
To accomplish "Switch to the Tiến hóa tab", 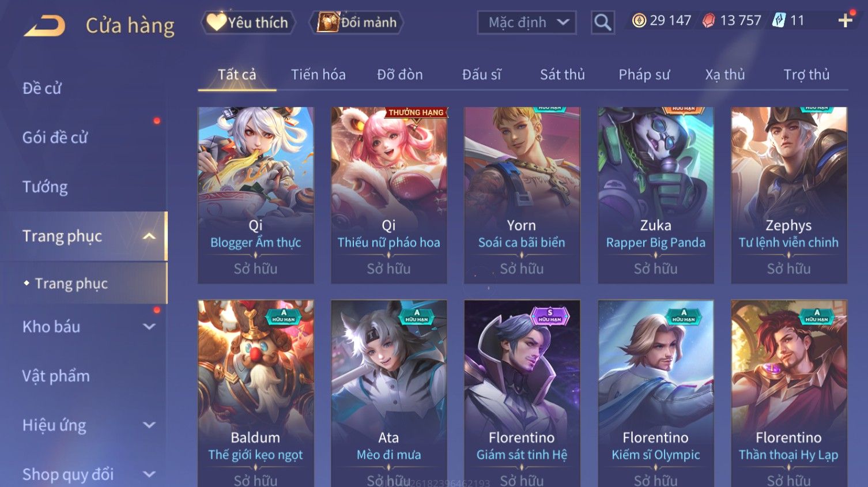I will pos(318,74).
